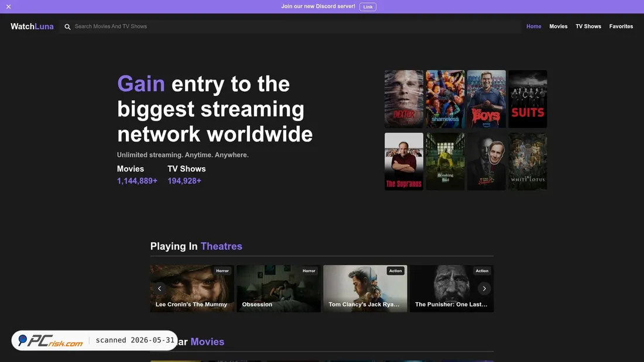Viewport: 644px width, 362px height.
Task: Click the 1,144,889+ movies count
Action: [137, 181]
